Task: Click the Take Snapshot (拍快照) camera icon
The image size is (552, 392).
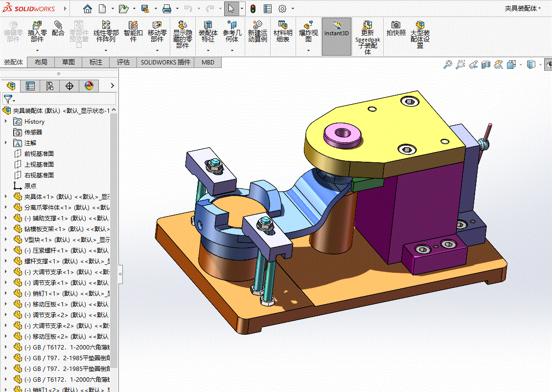Action: pyautogui.click(x=396, y=29)
